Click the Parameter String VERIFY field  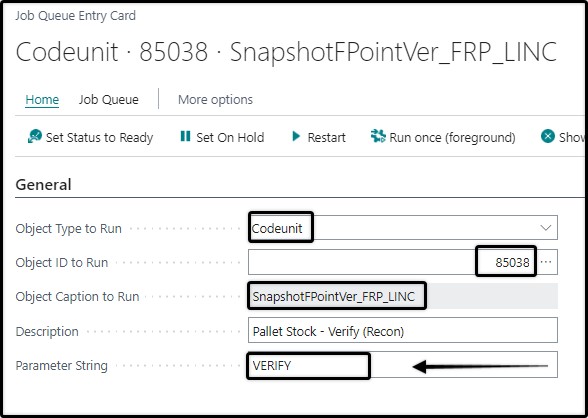[x=403, y=365]
